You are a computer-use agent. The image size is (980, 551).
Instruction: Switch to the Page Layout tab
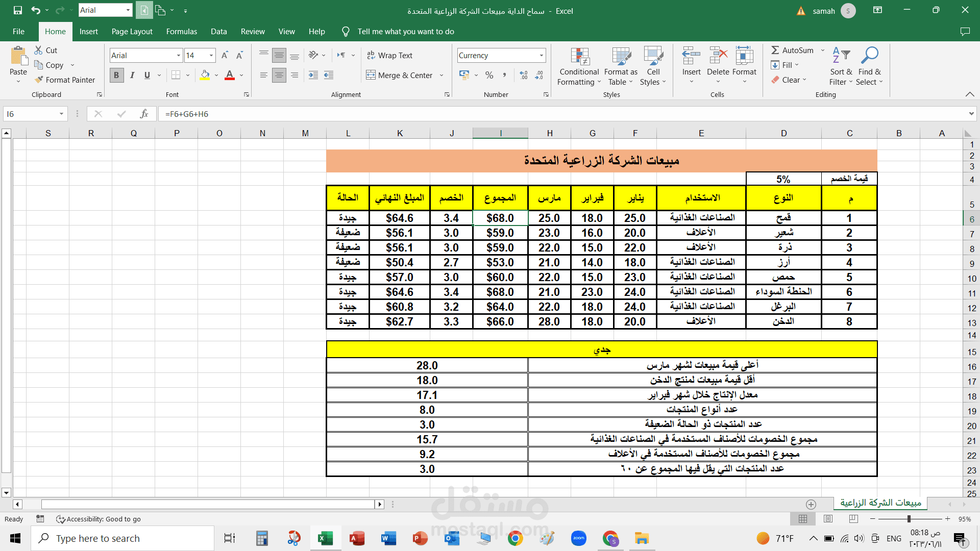pos(132,31)
